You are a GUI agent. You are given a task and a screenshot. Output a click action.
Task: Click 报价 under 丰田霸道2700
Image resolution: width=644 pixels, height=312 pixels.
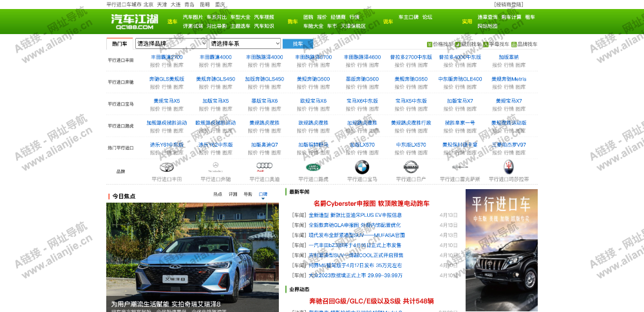[155, 65]
